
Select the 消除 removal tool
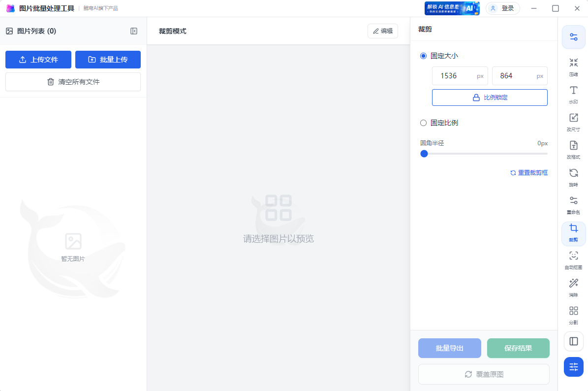(x=573, y=287)
